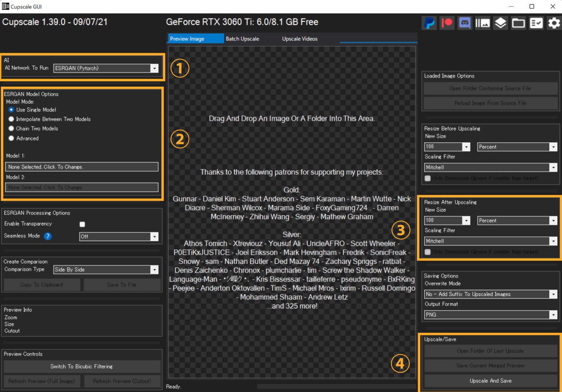562x392 pixels.
Task: Click the stacked layers icon
Action: click(501, 23)
